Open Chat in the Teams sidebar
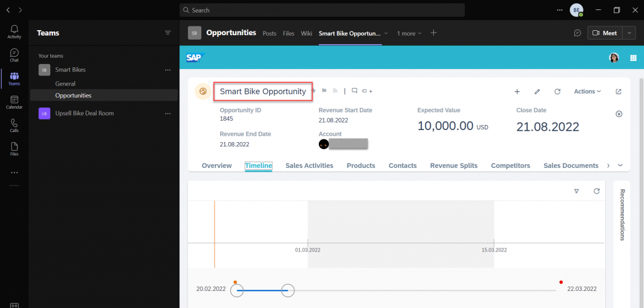644x308 pixels. [14, 55]
